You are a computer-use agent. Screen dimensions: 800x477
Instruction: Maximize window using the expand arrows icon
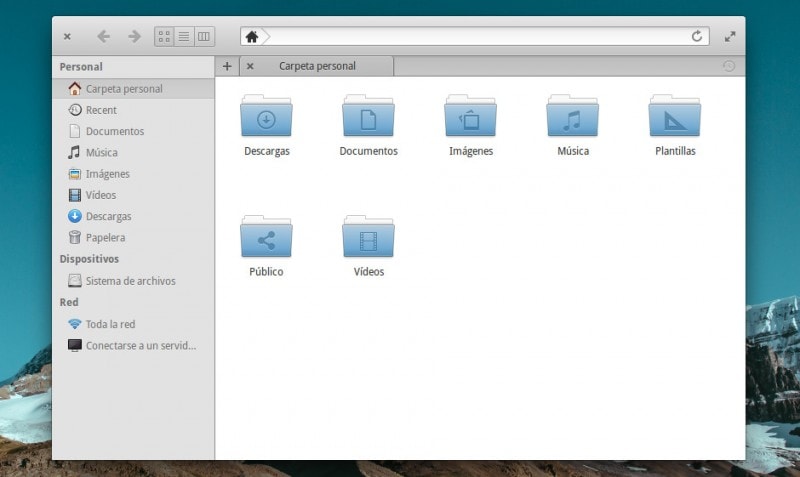[x=730, y=37]
